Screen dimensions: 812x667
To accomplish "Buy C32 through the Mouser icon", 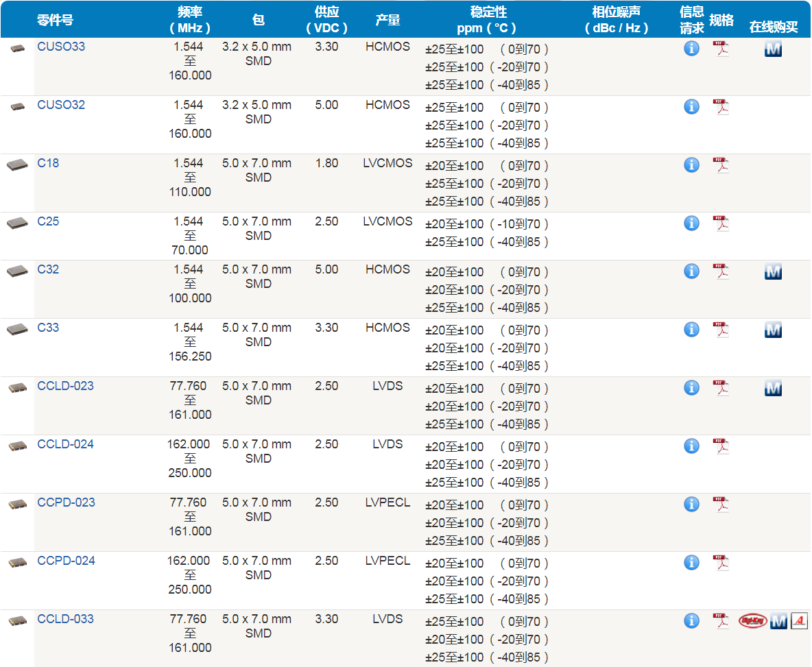I will pyautogui.click(x=773, y=272).
